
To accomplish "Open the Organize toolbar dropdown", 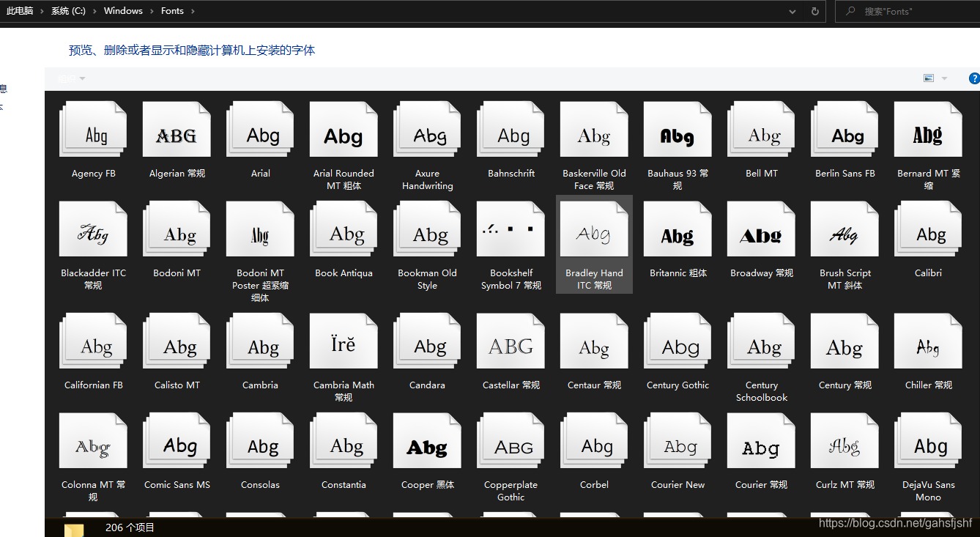I will [72, 78].
